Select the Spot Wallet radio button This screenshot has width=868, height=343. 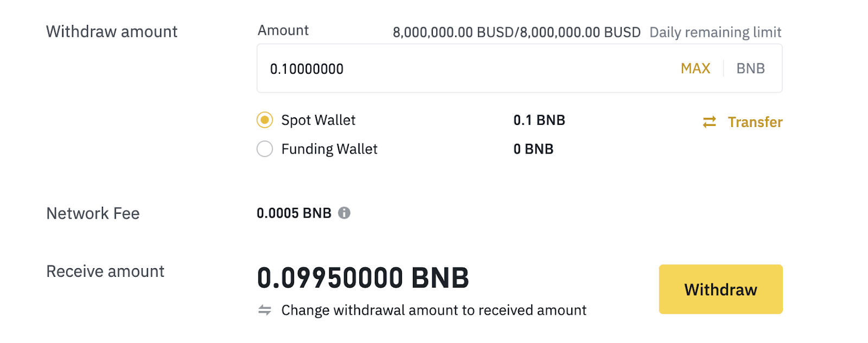[x=265, y=120]
